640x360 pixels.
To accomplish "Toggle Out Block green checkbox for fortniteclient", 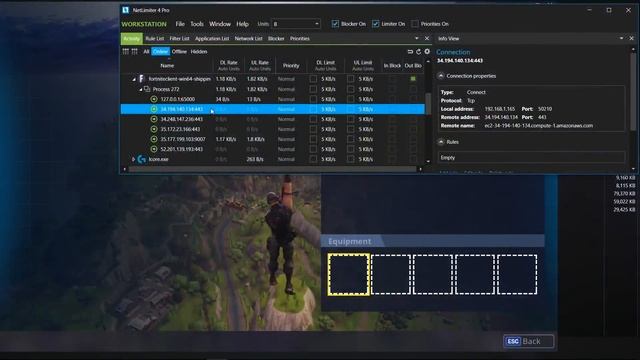I will click(413, 79).
